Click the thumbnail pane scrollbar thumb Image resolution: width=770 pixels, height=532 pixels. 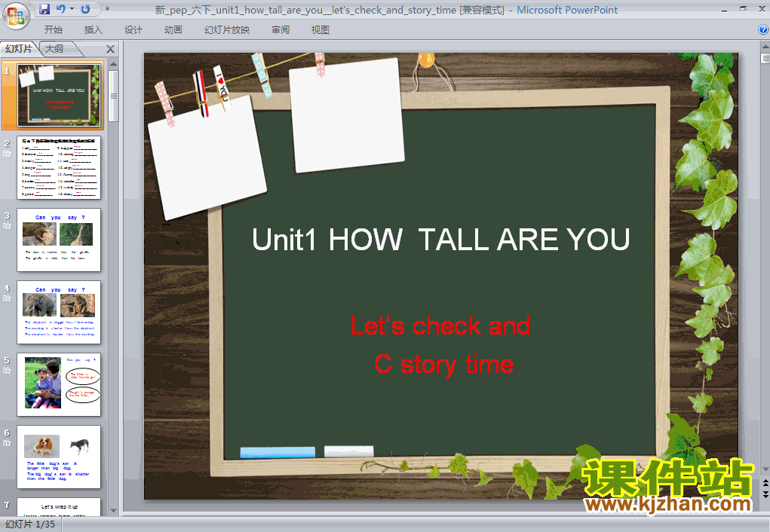[x=113, y=96]
